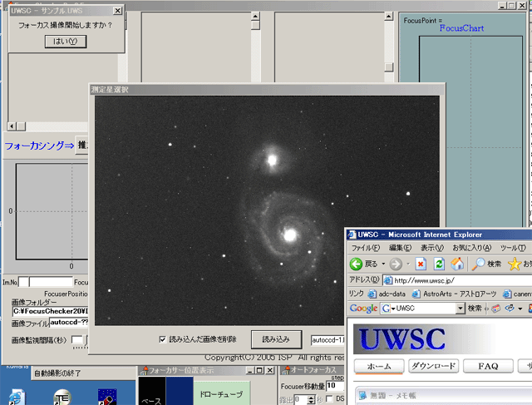
Task: Click the フォーカサー位置表示 window house icon
Action: [x=145, y=370]
